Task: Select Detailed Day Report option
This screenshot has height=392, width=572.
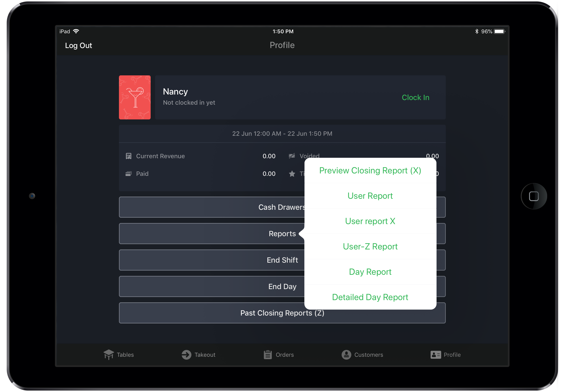Action: click(x=370, y=297)
